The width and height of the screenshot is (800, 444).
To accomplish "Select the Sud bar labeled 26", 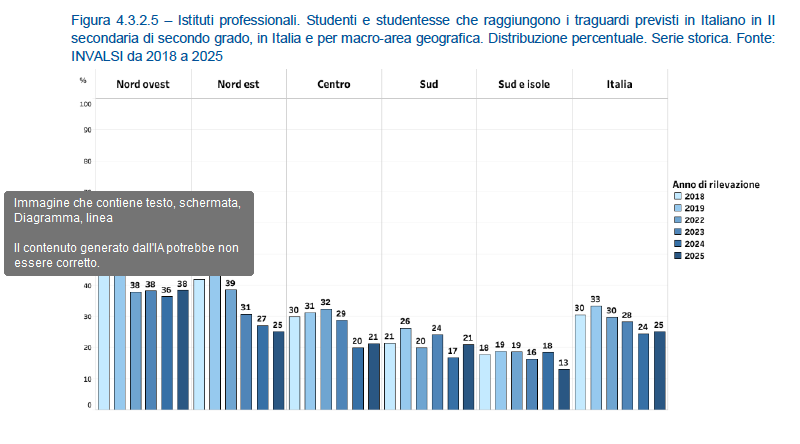I will 406,368.
